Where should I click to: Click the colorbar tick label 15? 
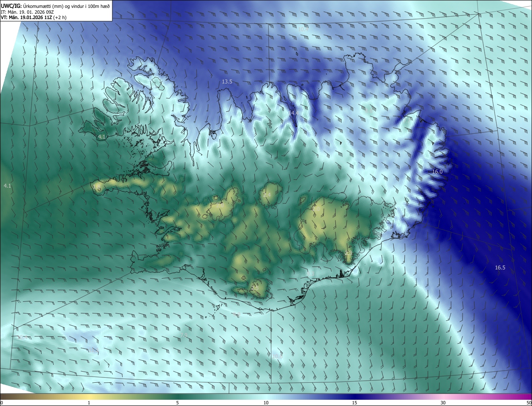[x=355, y=403]
